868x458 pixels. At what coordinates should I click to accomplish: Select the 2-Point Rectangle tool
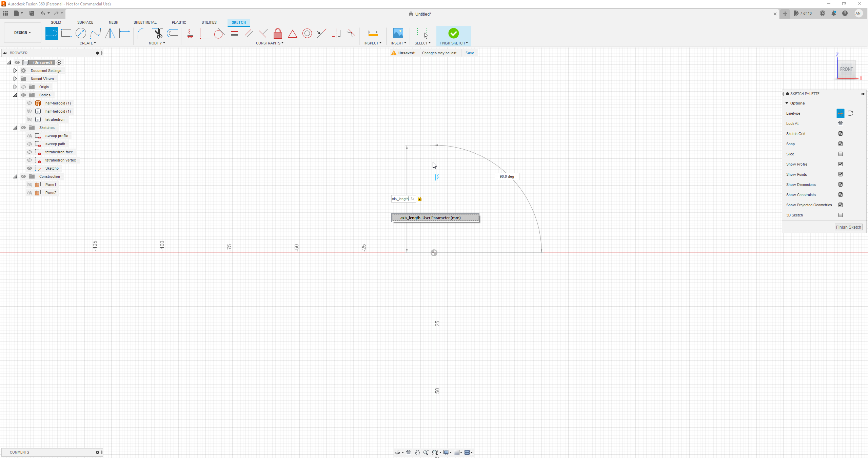click(x=66, y=33)
